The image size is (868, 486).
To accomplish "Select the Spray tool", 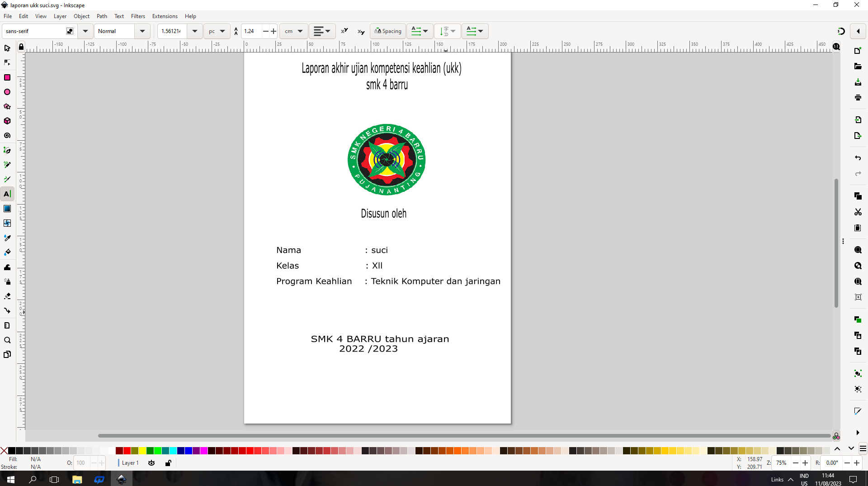I will pyautogui.click(x=7, y=281).
